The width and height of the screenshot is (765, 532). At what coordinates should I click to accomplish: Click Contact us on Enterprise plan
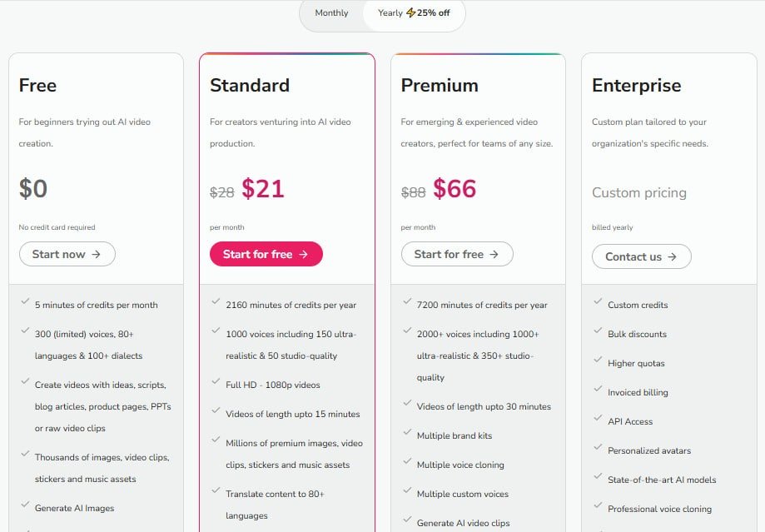[x=641, y=256]
